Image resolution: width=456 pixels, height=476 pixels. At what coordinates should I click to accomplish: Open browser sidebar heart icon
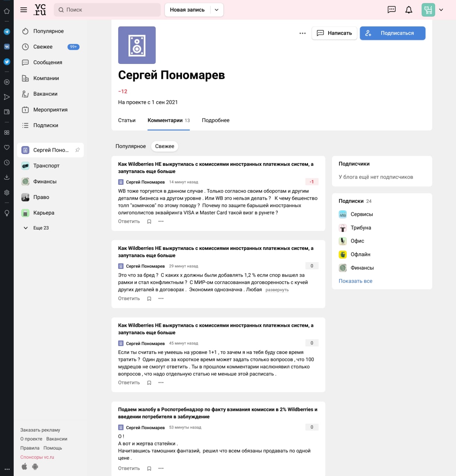pyautogui.click(x=7, y=147)
